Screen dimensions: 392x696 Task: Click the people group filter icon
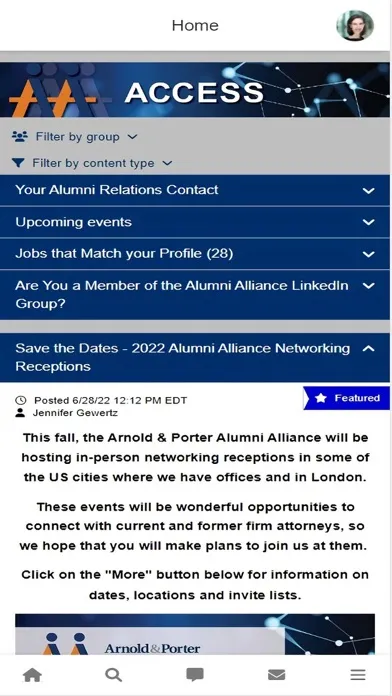click(20, 137)
